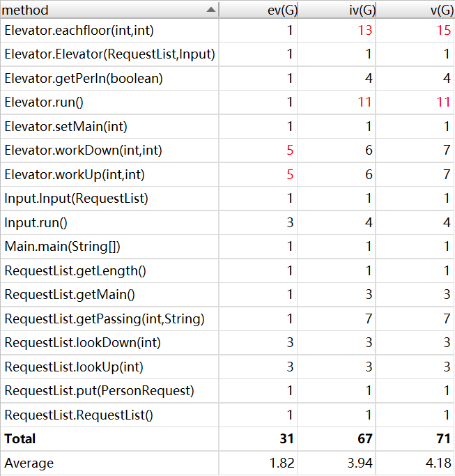The width and height of the screenshot is (455, 476).
Task: Select the RequestList.put(PersonRequest) row
Action: click(227, 391)
